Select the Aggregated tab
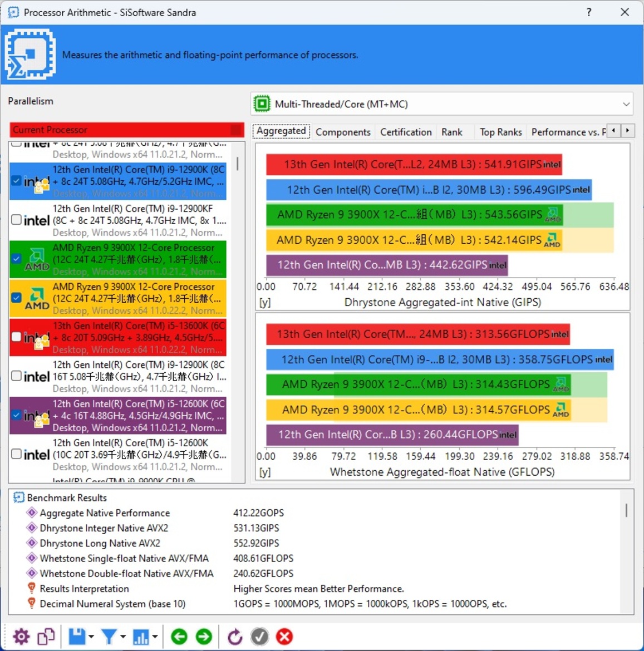 [x=281, y=131]
